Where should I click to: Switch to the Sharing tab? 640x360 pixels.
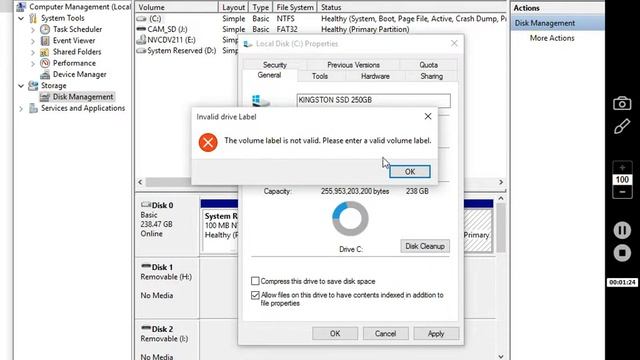coord(431,76)
